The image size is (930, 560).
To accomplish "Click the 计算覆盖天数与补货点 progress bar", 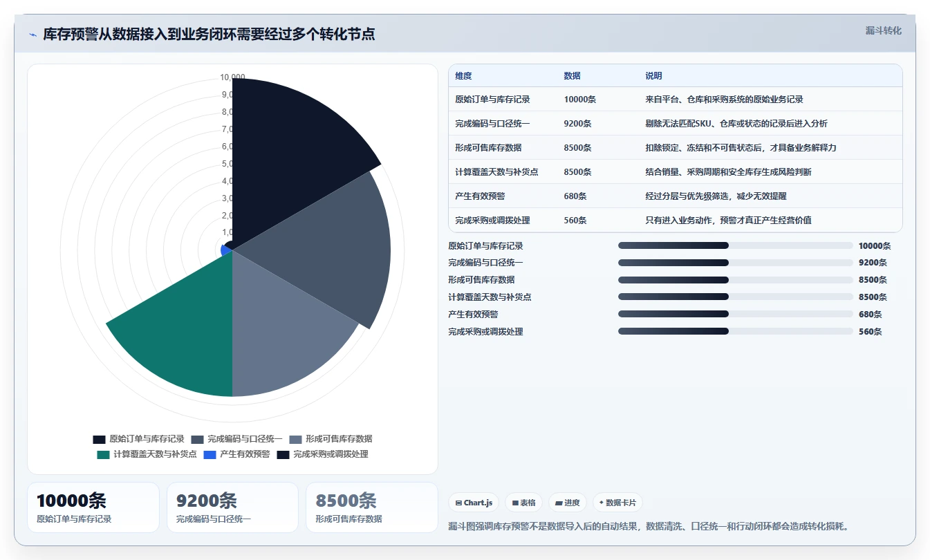I will [x=736, y=297].
